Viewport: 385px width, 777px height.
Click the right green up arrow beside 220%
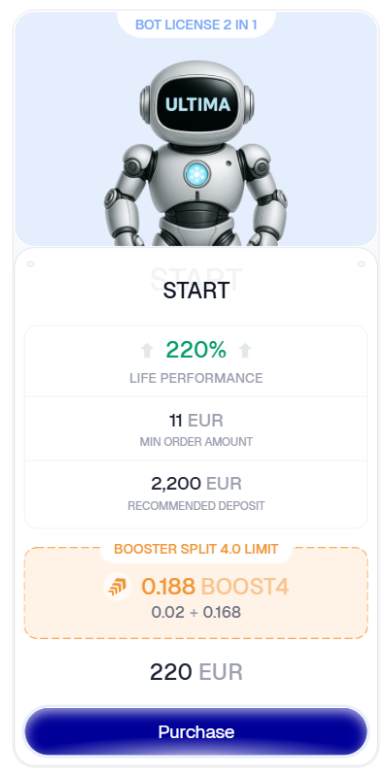click(245, 351)
